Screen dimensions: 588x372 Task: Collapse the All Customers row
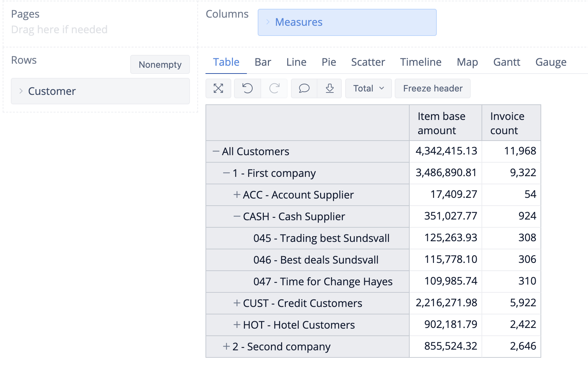pyautogui.click(x=216, y=151)
